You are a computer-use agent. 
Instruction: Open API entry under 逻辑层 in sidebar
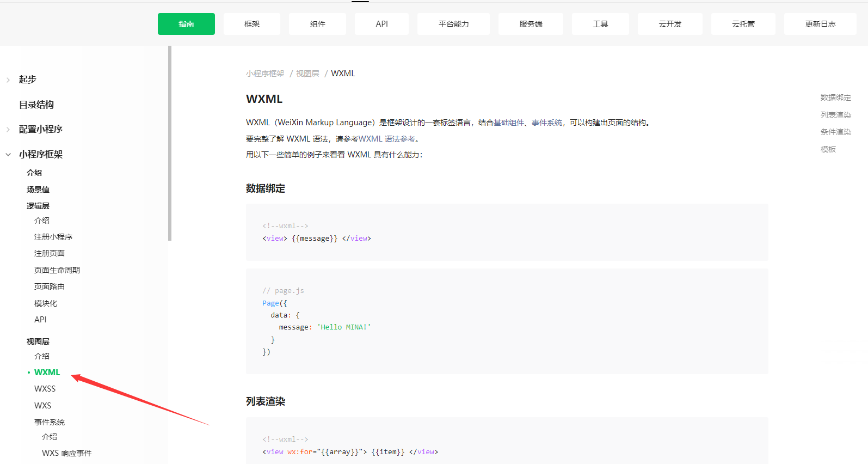tap(40, 320)
